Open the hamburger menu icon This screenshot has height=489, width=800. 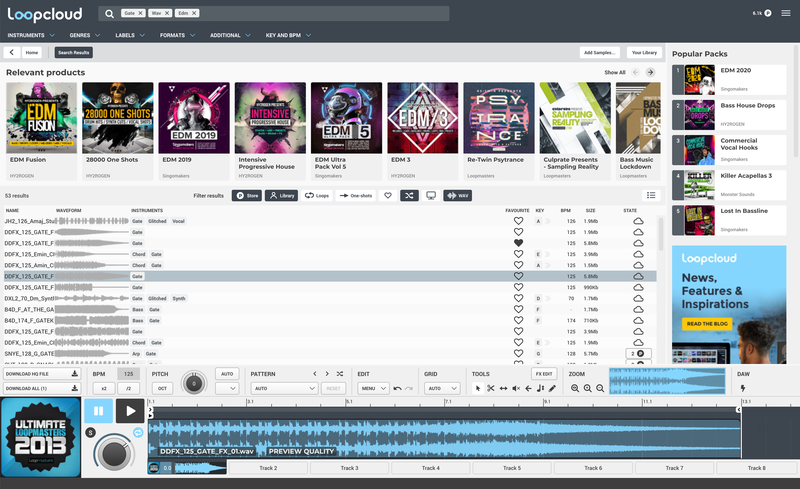tap(786, 13)
